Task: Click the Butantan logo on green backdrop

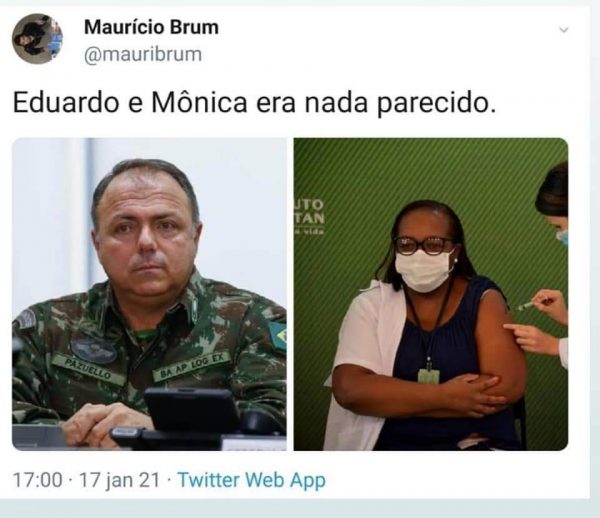Action: coord(309,216)
